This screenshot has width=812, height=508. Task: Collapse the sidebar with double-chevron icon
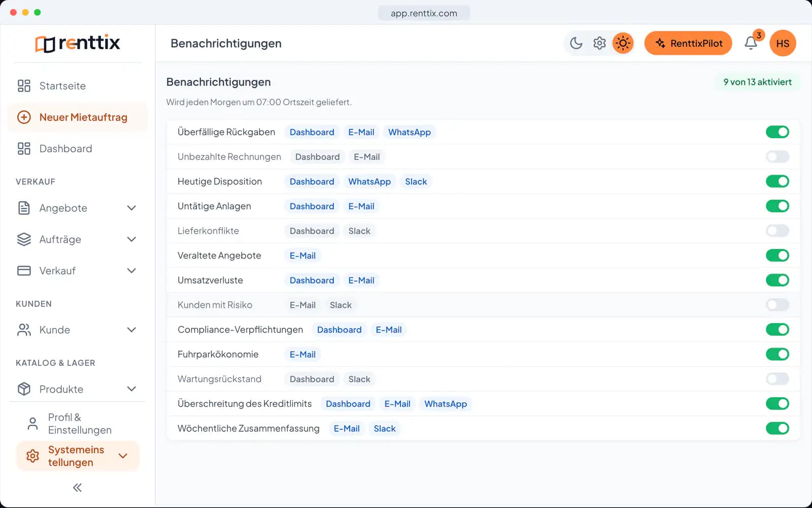coord(77,488)
